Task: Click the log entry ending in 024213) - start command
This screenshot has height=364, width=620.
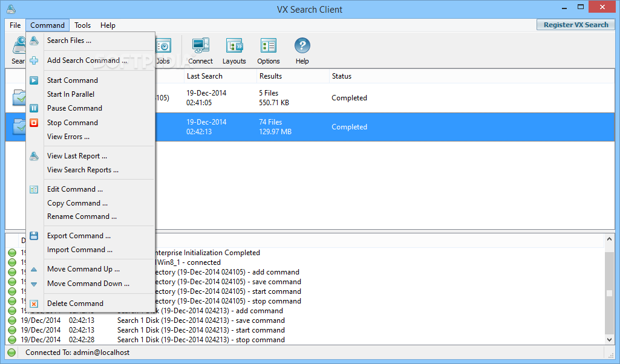Action: tap(201, 330)
